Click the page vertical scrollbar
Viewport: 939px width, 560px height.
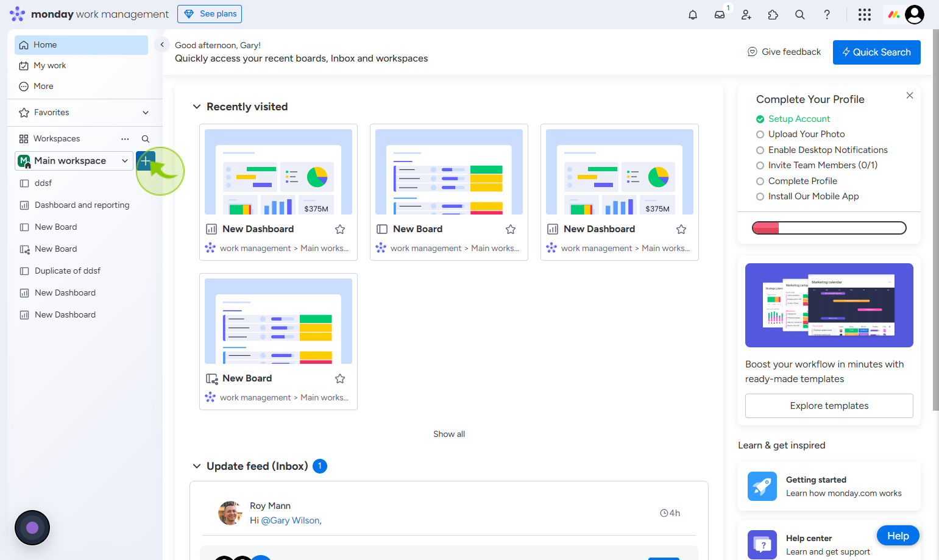(935, 219)
